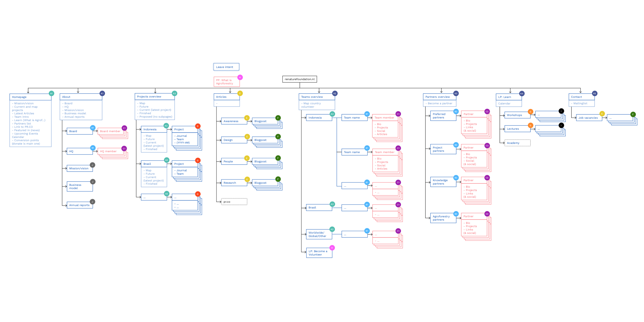Click the pink H badge on PP: What is Agroforestry

point(240,77)
